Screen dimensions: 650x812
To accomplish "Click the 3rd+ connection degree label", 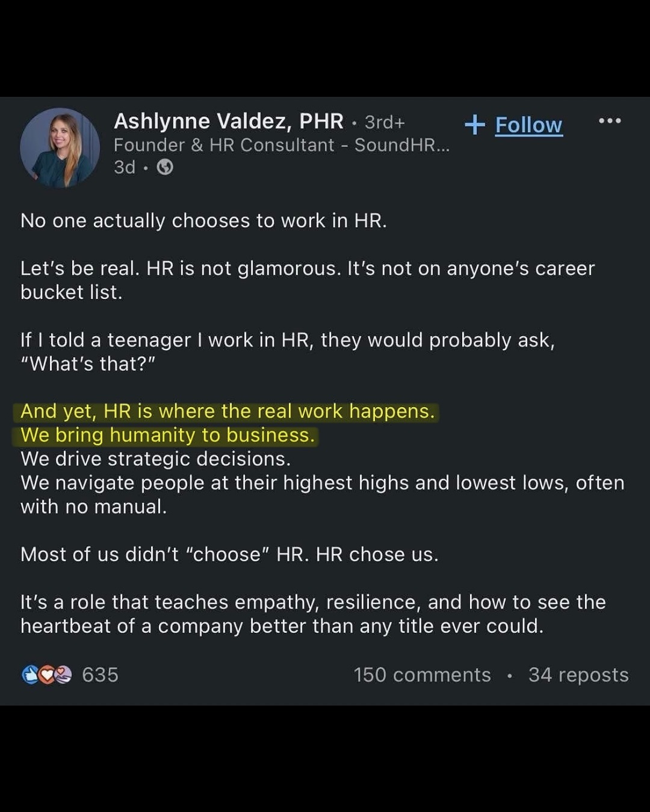I will coord(385,122).
